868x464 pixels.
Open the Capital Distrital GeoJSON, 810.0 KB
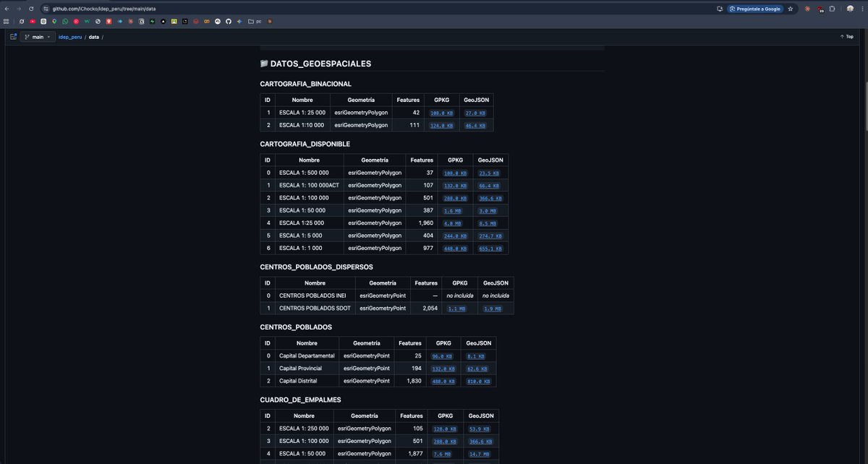[477, 381]
